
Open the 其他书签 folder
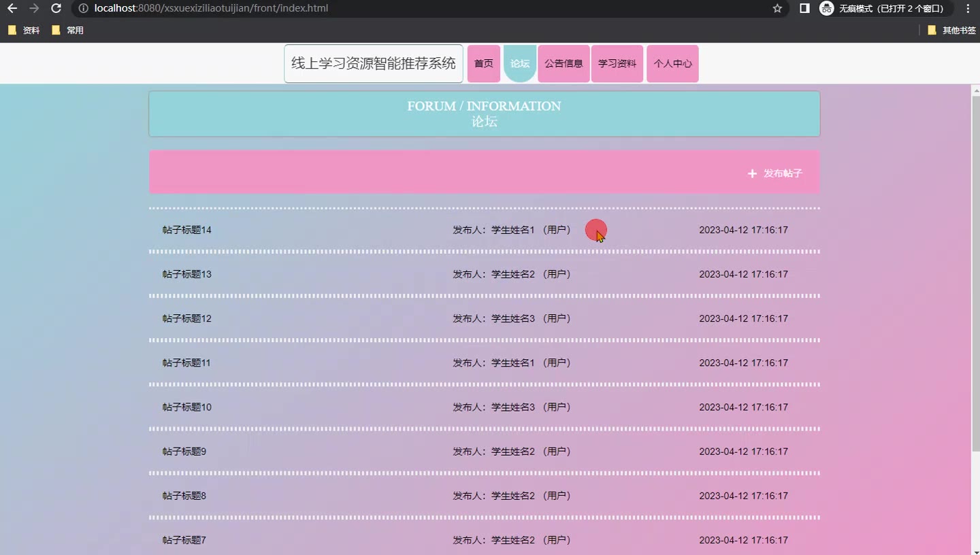(x=951, y=31)
